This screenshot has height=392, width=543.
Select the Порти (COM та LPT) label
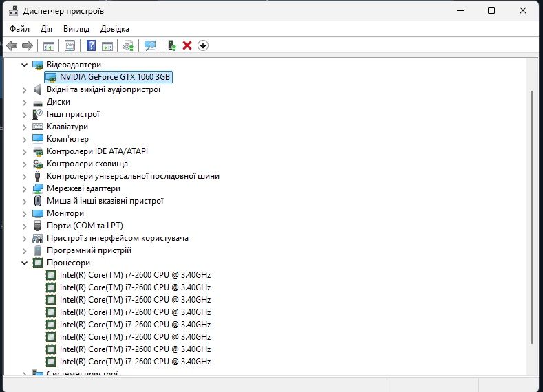pyautogui.click(x=85, y=226)
